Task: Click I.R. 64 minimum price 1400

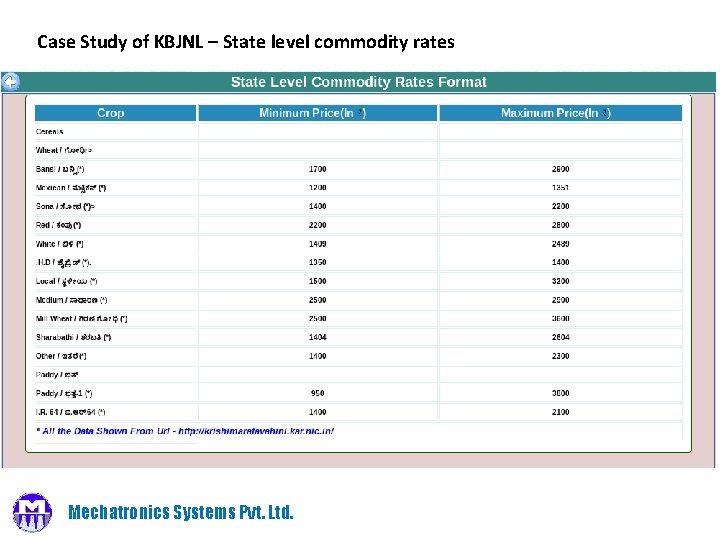Action: (x=317, y=412)
